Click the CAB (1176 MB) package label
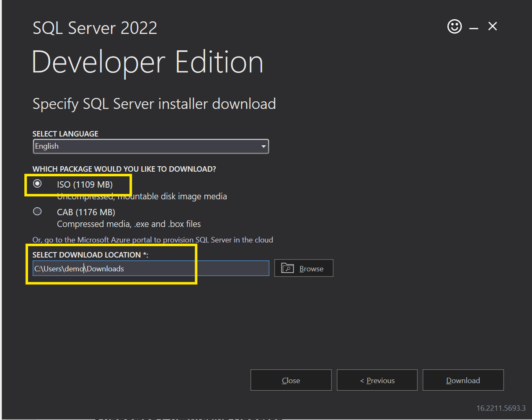 (86, 212)
